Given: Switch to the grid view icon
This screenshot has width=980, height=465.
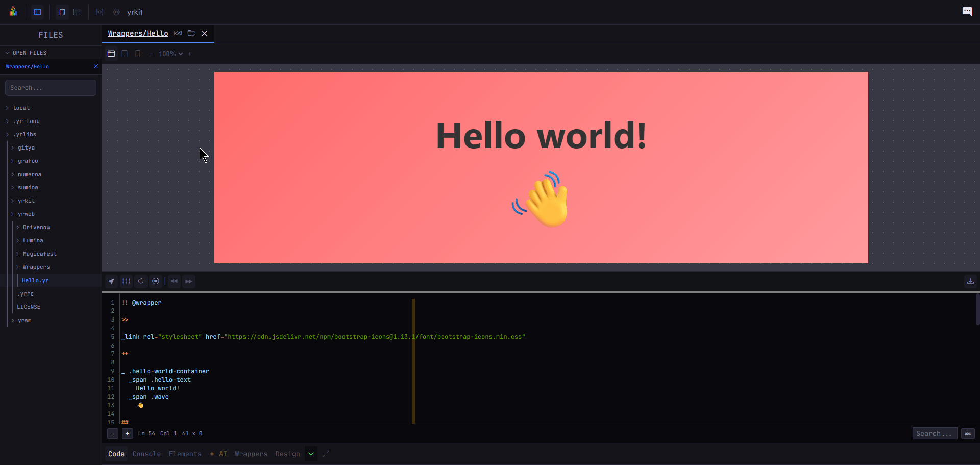Looking at the screenshot, I should coord(77,12).
